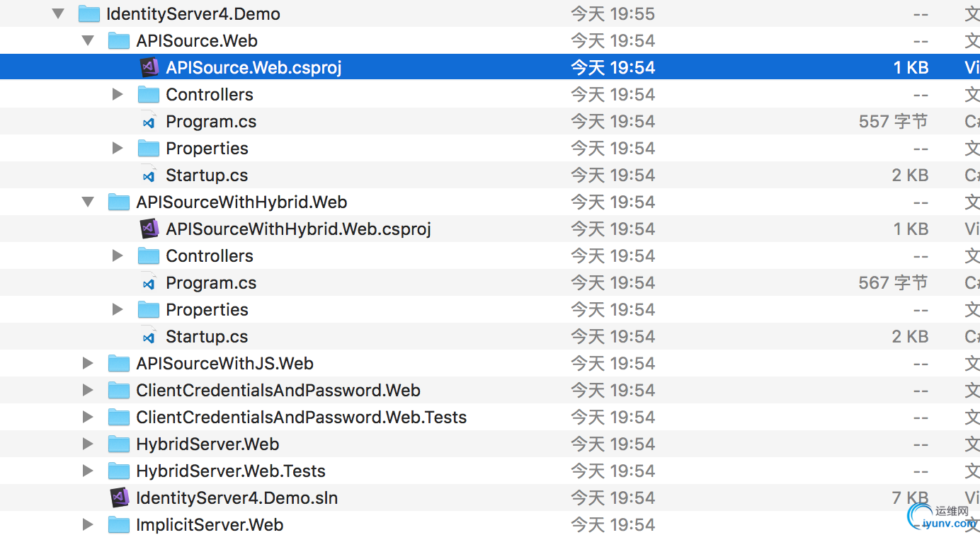Viewport: 980px width, 535px height.
Task: Expand the ClientCredentialsAndPassword.Web folder arrow
Action: 88,390
